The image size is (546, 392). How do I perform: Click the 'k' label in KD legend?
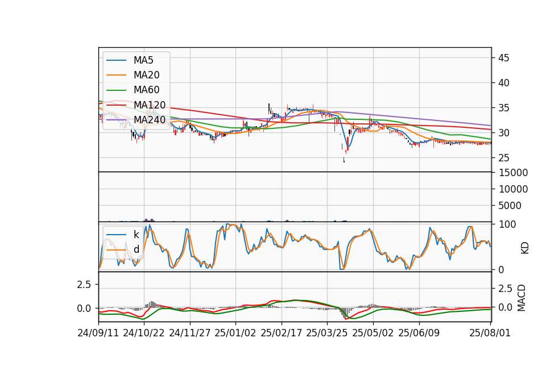pyautogui.click(x=136, y=235)
